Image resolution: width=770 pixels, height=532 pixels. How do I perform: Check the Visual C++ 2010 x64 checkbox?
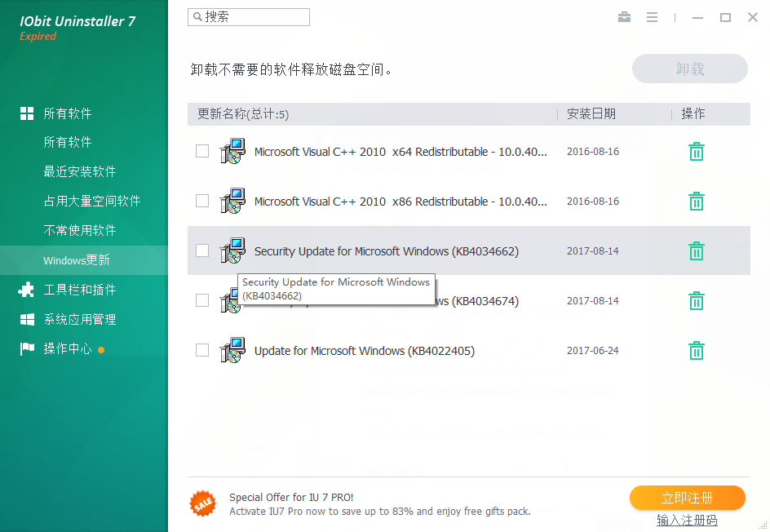coord(202,151)
